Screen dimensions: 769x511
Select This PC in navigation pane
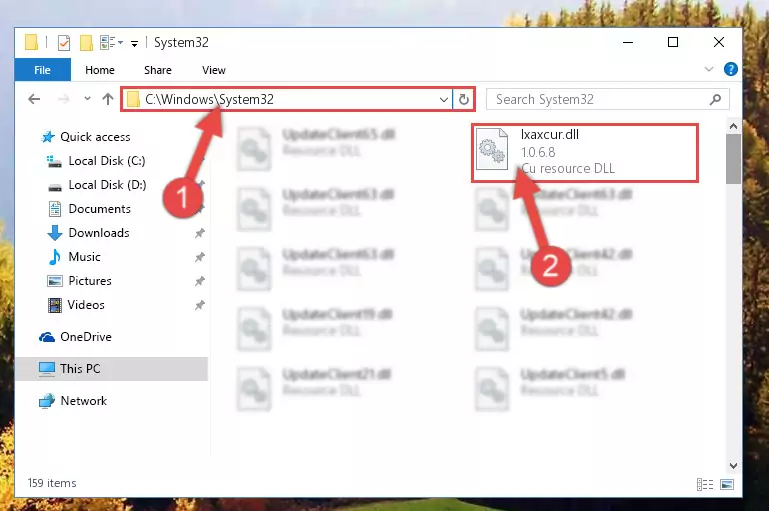click(112, 369)
